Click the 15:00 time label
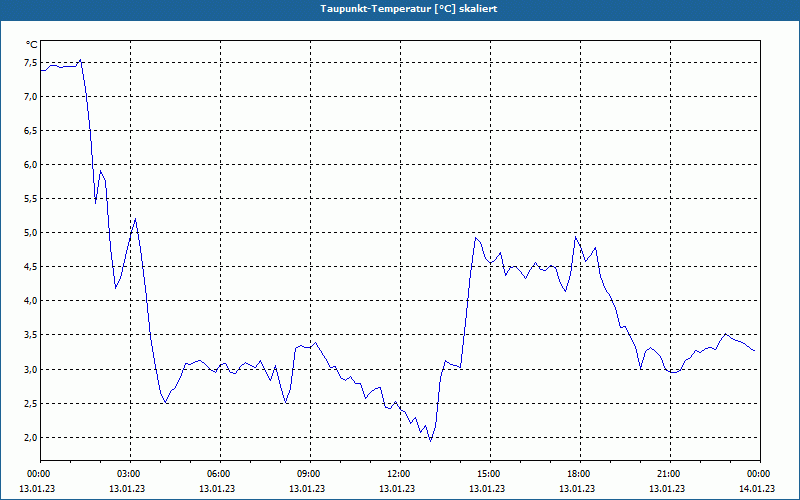Image resolution: width=800 pixels, height=500 pixels. (490, 474)
